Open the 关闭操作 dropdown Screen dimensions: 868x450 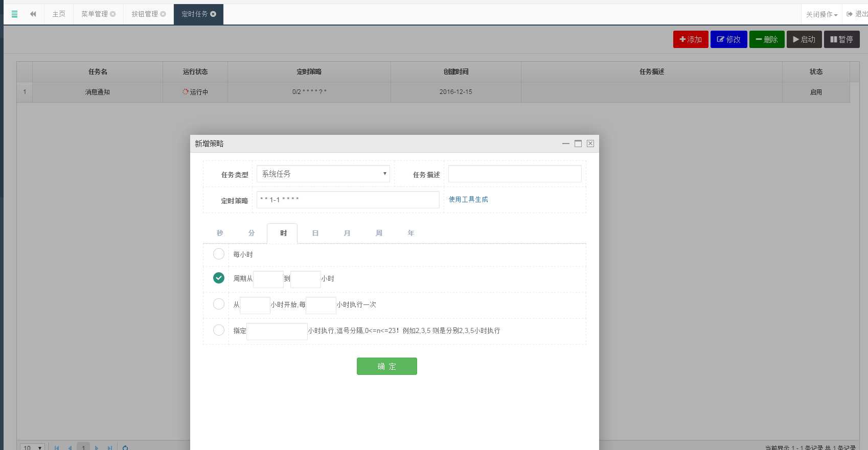821,14
